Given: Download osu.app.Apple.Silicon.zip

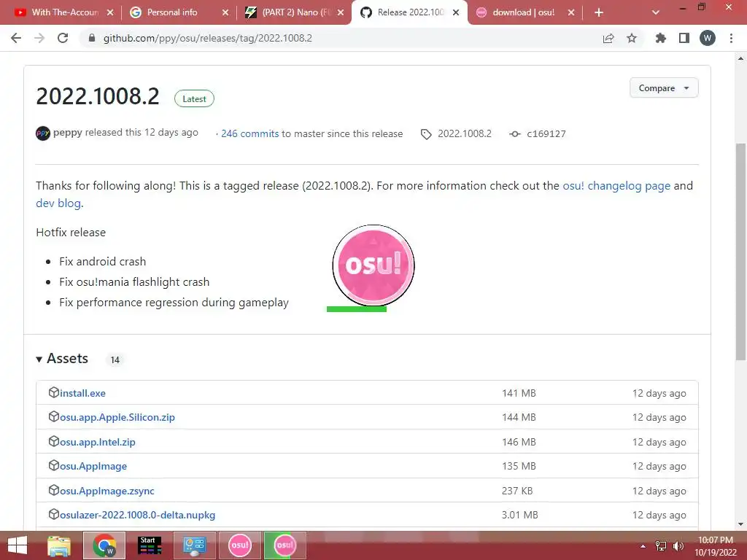Looking at the screenshot, I should (x=117, y=417).
